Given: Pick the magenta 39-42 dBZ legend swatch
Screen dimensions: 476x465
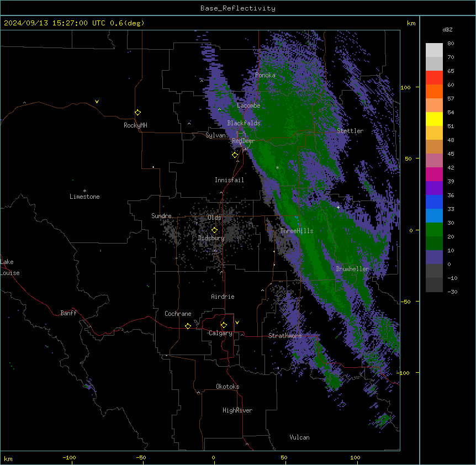Looking at the screenshot, I should coord(434,174).
